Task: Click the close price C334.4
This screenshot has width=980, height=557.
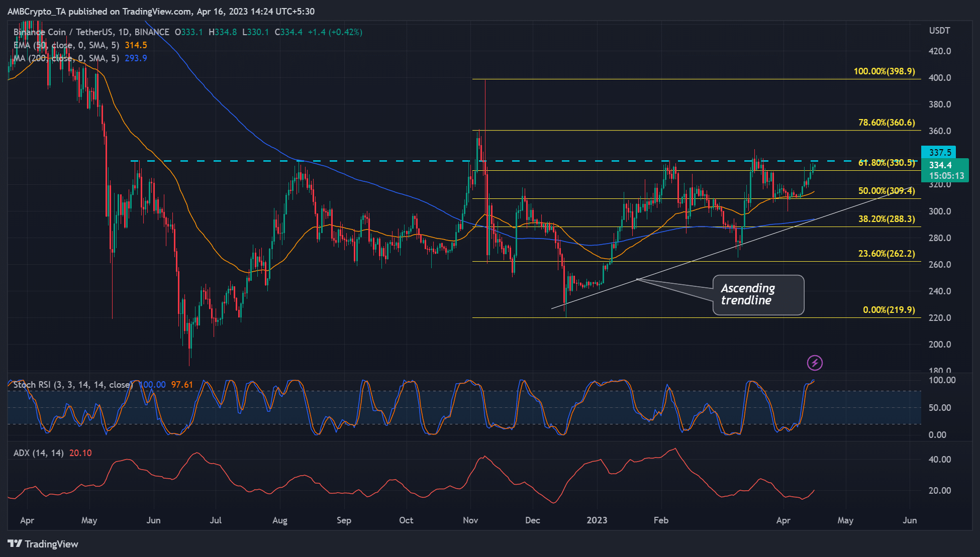Action: click(x=289, y=32)
